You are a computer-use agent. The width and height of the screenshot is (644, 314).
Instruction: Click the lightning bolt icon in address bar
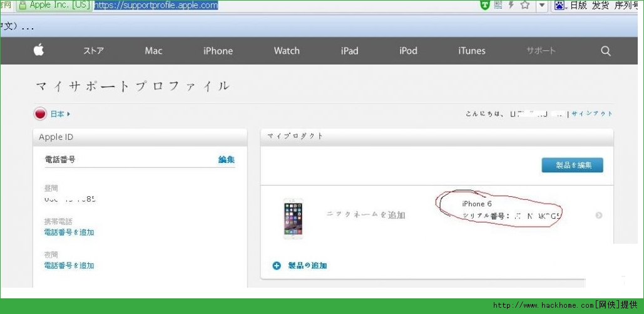click(511, 5)
